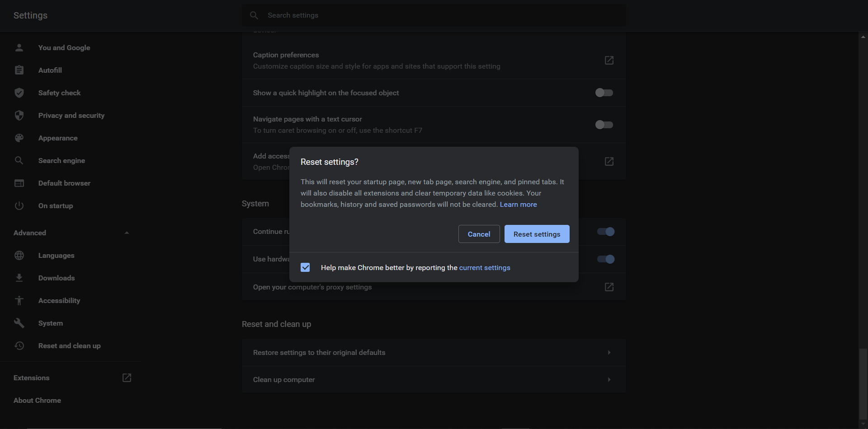Image resolution: width=868 pixels, height=429 pixels.
Task: Click the Safety check shield icon
Action: [19, 93]
